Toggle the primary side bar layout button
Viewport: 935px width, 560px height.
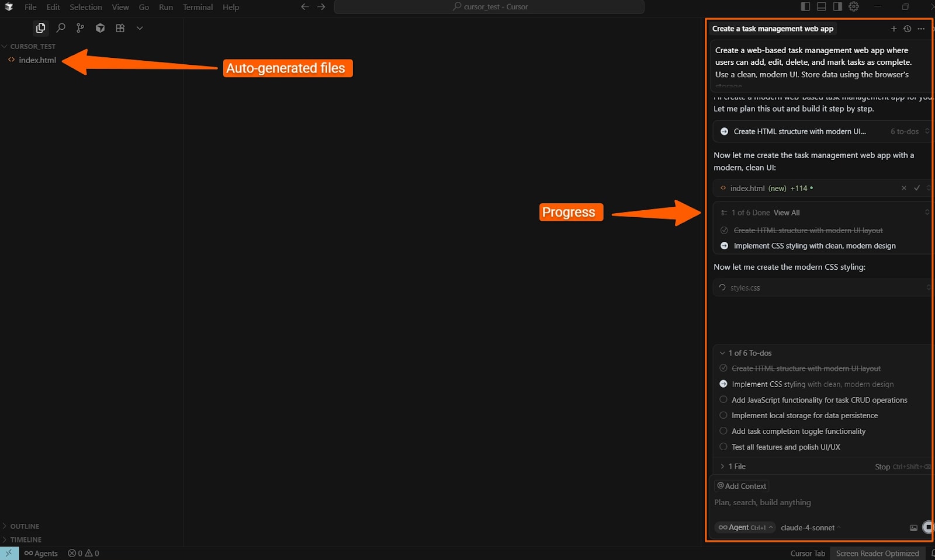pyautogui.click(x=805, y=6)
